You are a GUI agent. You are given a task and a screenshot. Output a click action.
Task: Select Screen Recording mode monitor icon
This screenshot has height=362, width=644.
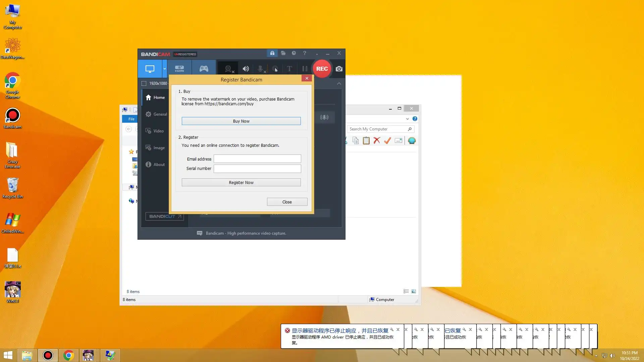pos(150,69)
